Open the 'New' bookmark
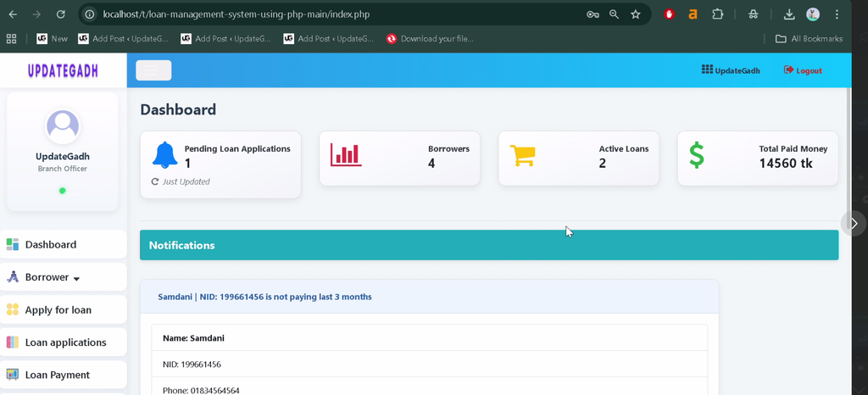The image size is (868, 395). pos(52,39)
